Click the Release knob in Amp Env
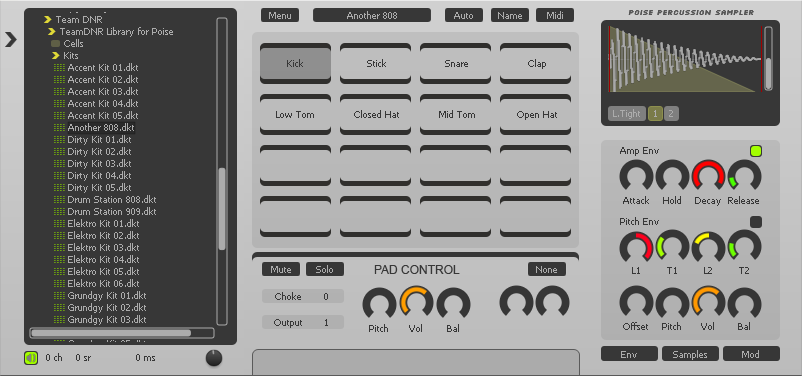802x376 pixels. (x=744, y=176)
